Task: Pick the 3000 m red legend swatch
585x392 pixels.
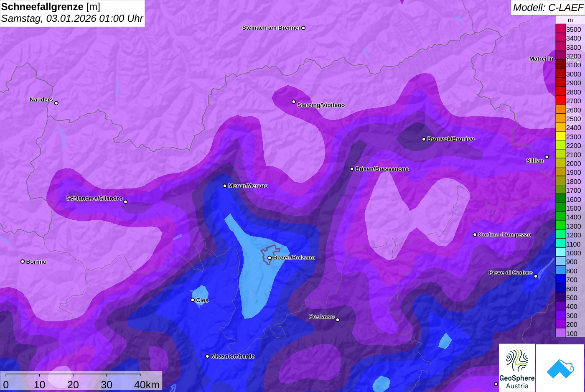Action: click(560, 74)
